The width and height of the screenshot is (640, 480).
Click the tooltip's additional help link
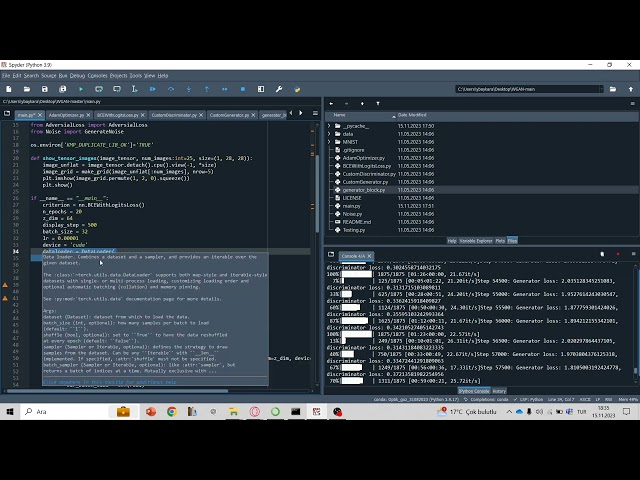[109, 382]
